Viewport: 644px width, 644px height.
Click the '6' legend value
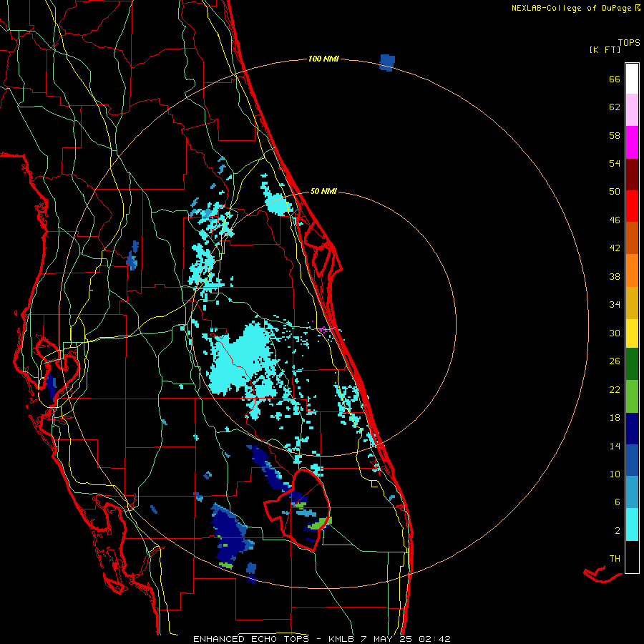coord(618,502)
